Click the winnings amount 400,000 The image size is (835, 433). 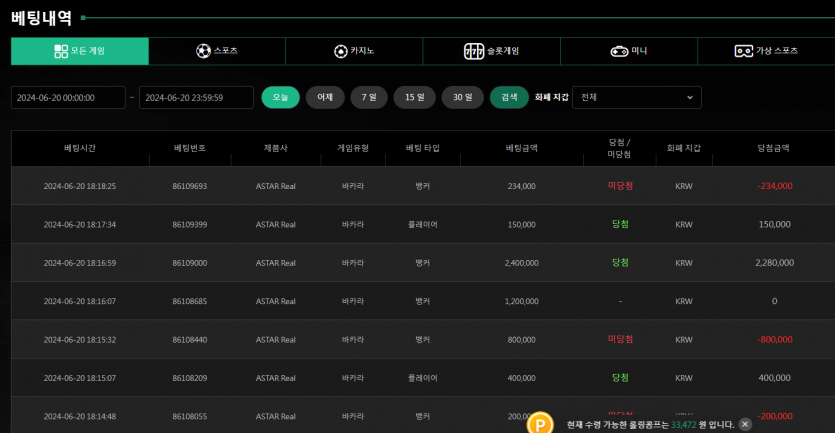tap(775, 378)
